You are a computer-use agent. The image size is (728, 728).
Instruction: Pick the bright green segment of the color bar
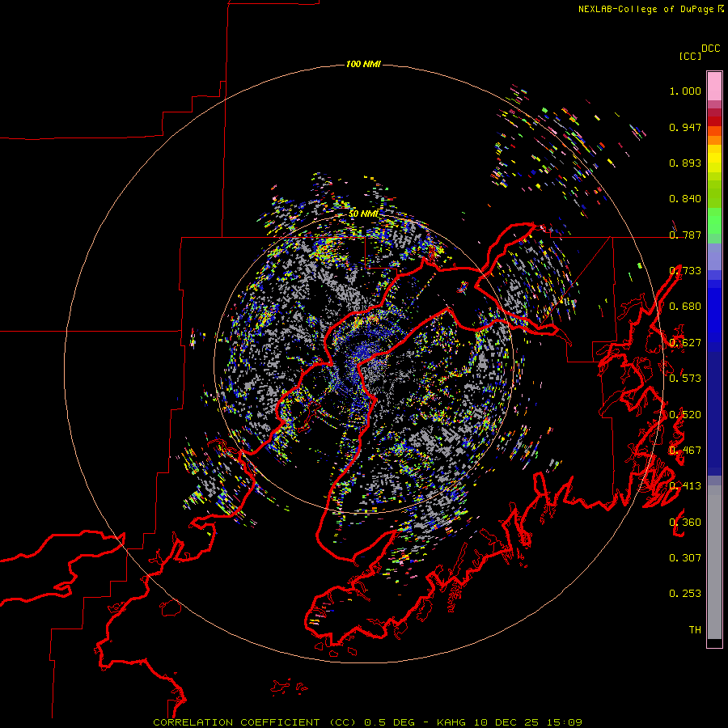click(714, 221)
